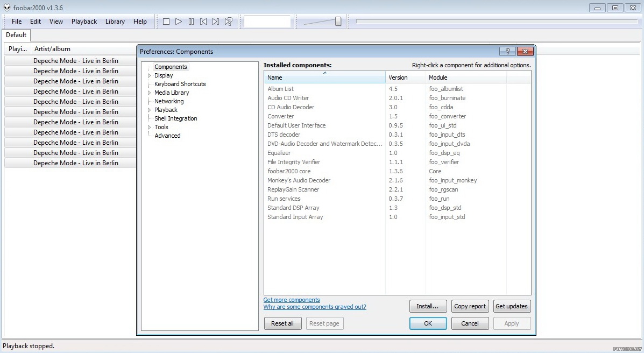Select Keyboard Shortcuts in preferences tree
The width and height of the screenshot is (644, 353).
coord(180,84)
